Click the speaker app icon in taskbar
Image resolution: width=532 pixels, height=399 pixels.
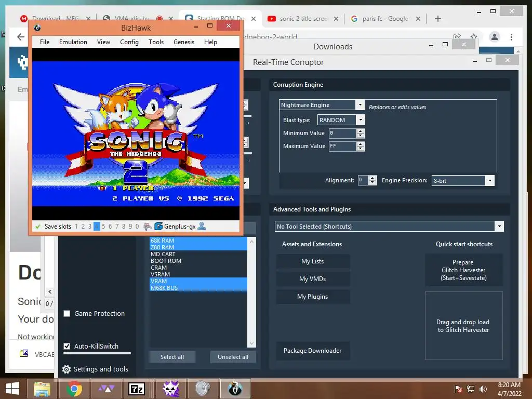[203, 389]
